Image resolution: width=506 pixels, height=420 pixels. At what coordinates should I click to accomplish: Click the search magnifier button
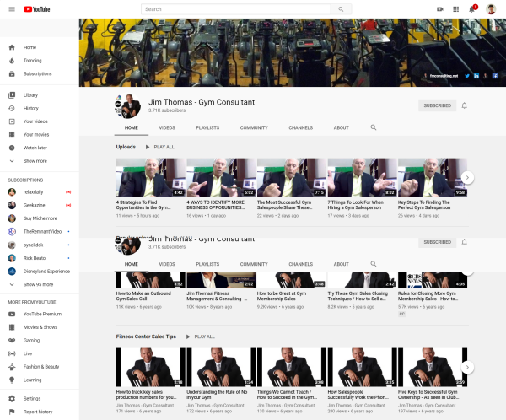341,9
